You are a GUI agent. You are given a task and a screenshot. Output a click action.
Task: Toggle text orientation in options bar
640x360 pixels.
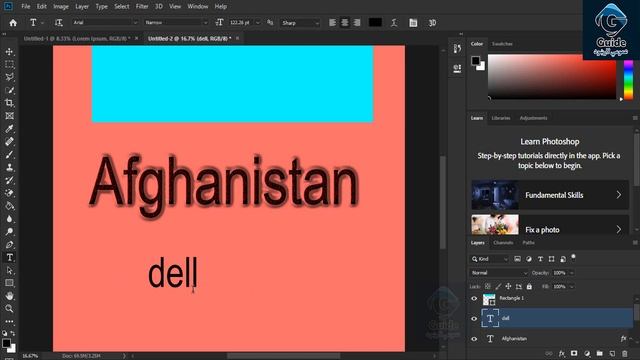pyautogui.click(x=59, y=23)
